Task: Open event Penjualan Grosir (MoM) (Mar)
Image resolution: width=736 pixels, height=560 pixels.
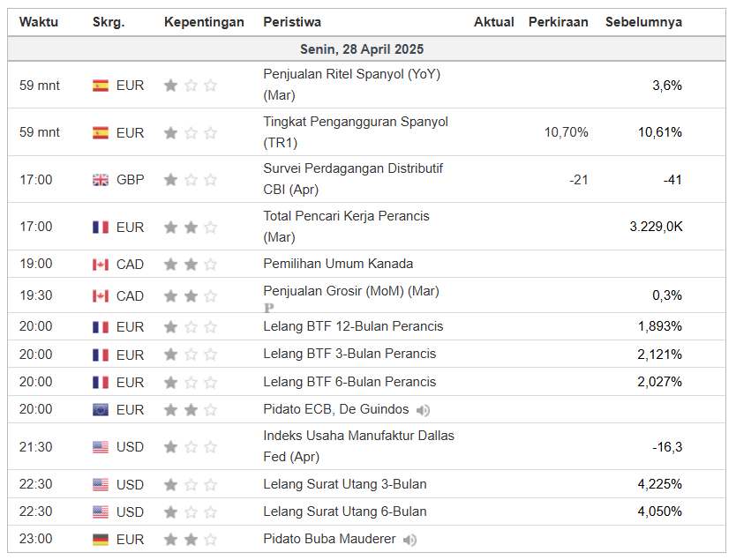Action: click(351, 291)
